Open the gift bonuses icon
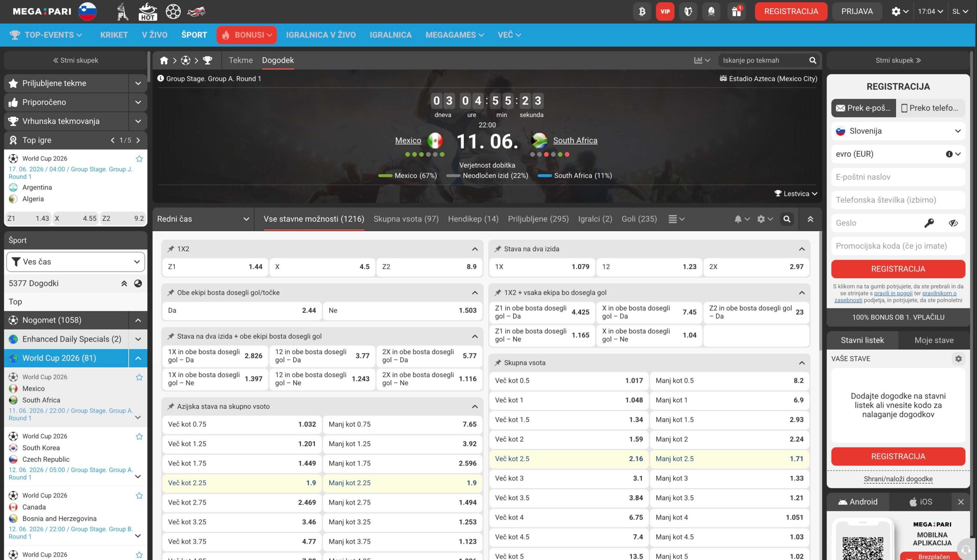The image size is (977, 560). (x=736, y=11)
